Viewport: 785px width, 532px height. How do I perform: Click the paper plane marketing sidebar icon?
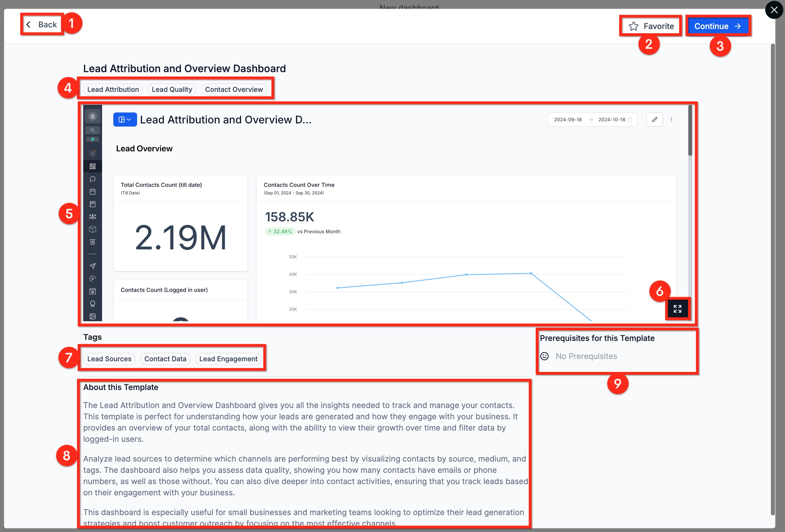(x=92, y=266)
